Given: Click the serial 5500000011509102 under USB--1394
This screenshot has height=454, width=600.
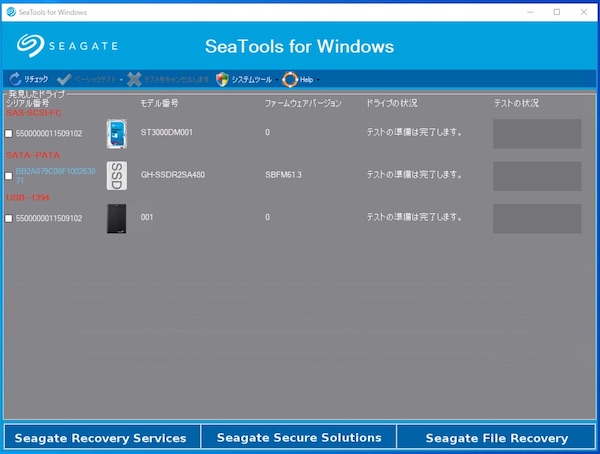Looking at the screenshot, I should [49, 219].
